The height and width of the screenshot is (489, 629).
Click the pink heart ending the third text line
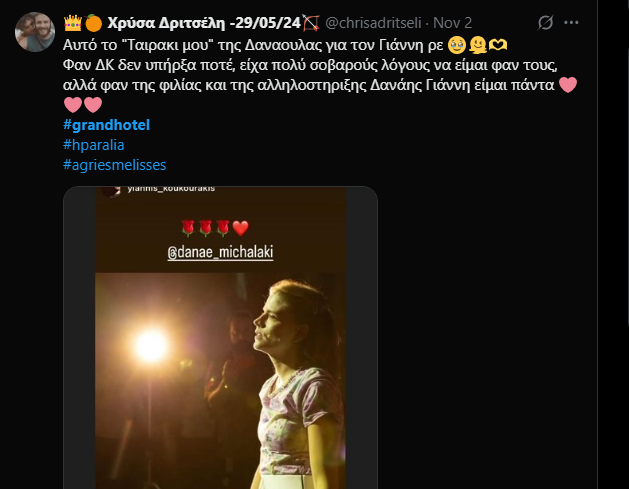pos(567,85)
